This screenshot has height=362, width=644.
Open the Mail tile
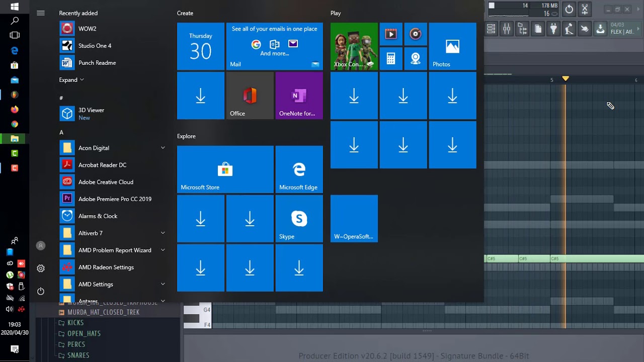tap(275, 46)
